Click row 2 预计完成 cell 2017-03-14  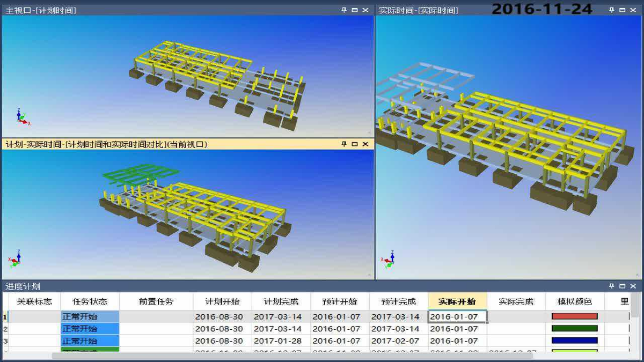399,329
